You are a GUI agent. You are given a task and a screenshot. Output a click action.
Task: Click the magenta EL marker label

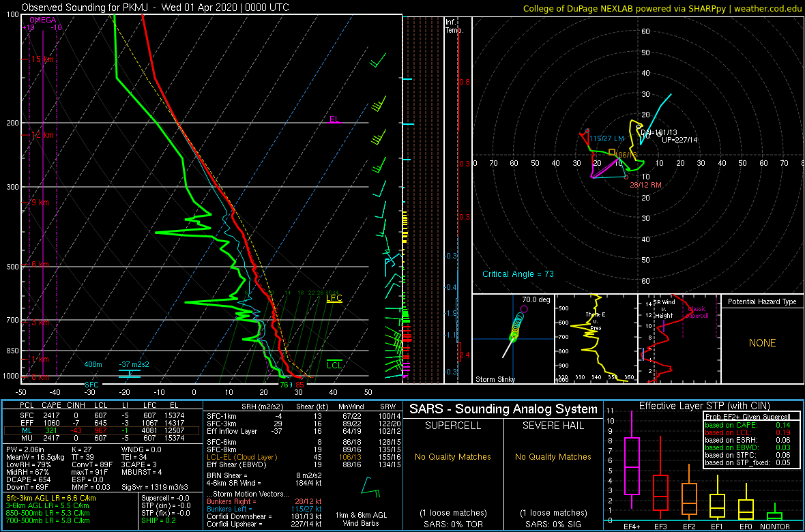[x=334, y=119]
